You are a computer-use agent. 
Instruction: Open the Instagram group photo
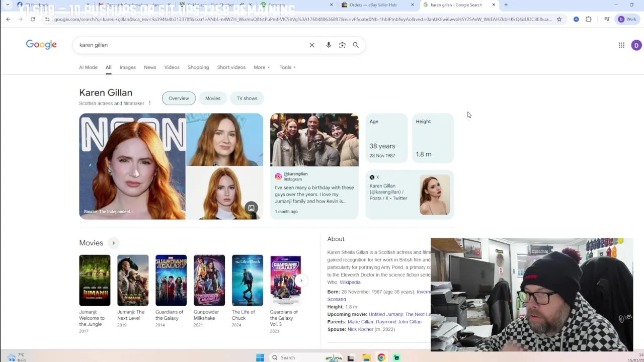314,140
